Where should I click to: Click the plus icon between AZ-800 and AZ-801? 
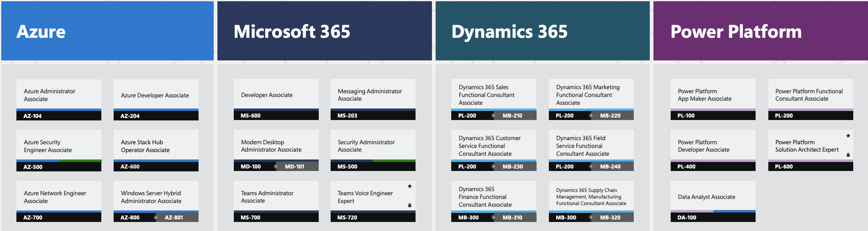tap(155, 217)
